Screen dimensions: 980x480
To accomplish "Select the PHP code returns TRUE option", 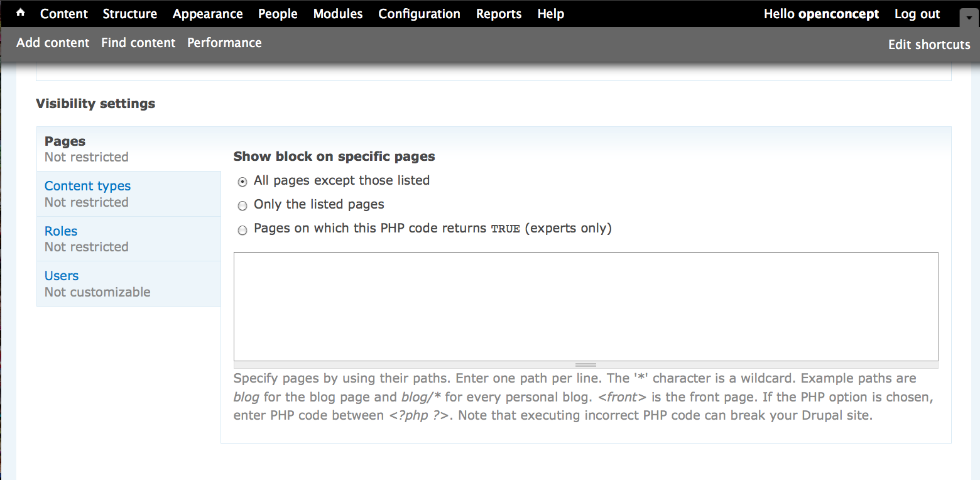I will (x=242, y=231).
